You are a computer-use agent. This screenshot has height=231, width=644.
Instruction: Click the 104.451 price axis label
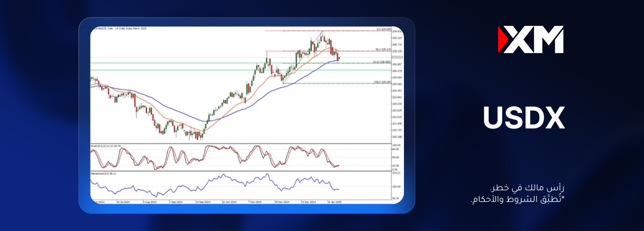point(397,91)
